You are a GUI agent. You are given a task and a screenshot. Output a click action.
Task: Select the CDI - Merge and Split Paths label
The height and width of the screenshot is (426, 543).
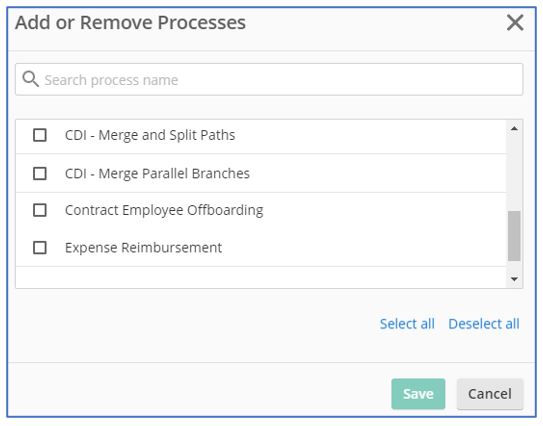pyautogui.click(x=150, y=135)
